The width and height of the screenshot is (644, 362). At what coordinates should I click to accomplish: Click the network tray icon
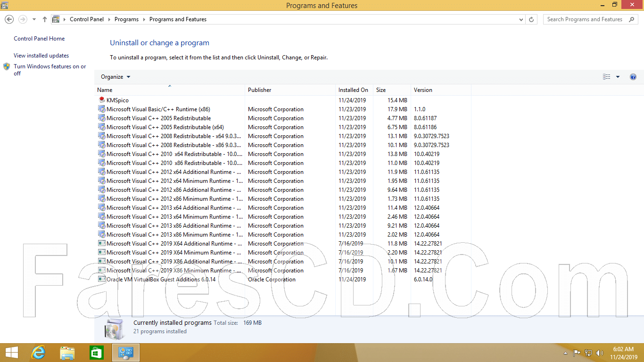click(588, 353)
